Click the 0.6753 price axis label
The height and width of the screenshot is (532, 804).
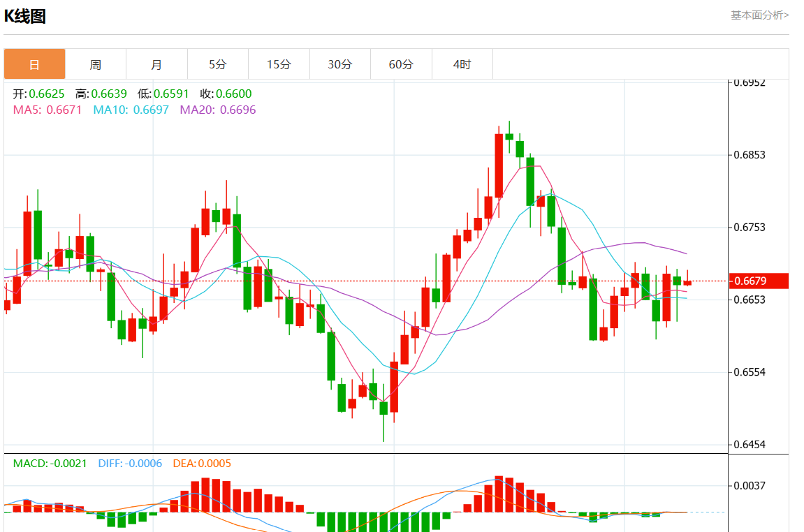click(x=750, y=227)
